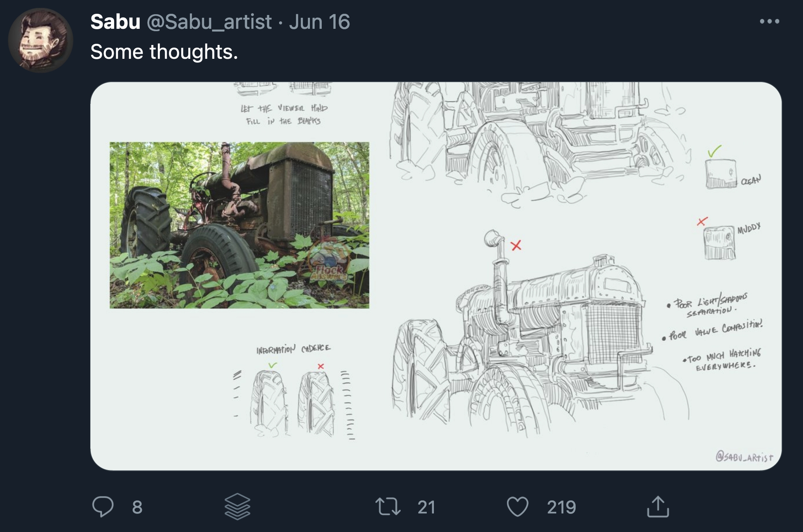The width and height of the screenshot is (803, 532).
Task: Open the rusty tractor photo in the image
Action: pyautogui.click(x=239, y=225)
